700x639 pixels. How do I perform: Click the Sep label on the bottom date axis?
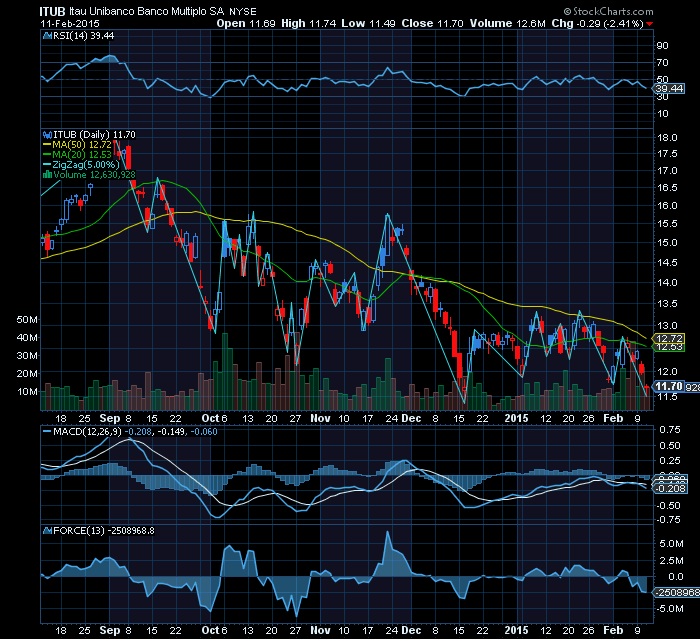pos(110,630)
